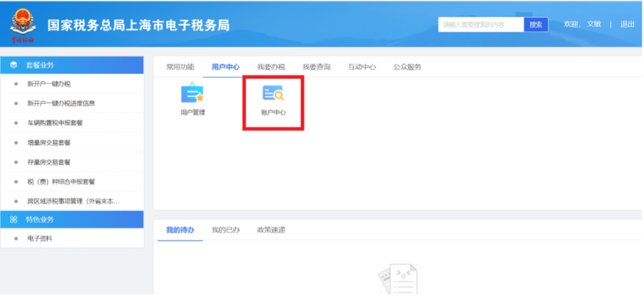
Task: Switch to the 互动中心 tab
Action: click(362, 67)
